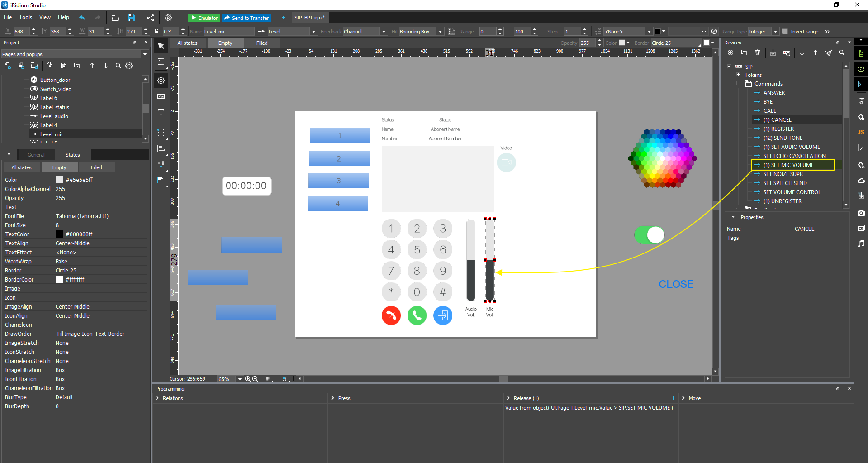Open the project gallery camera icon
The height and width of the screenshot is (463, 868).
click(861, 213)
